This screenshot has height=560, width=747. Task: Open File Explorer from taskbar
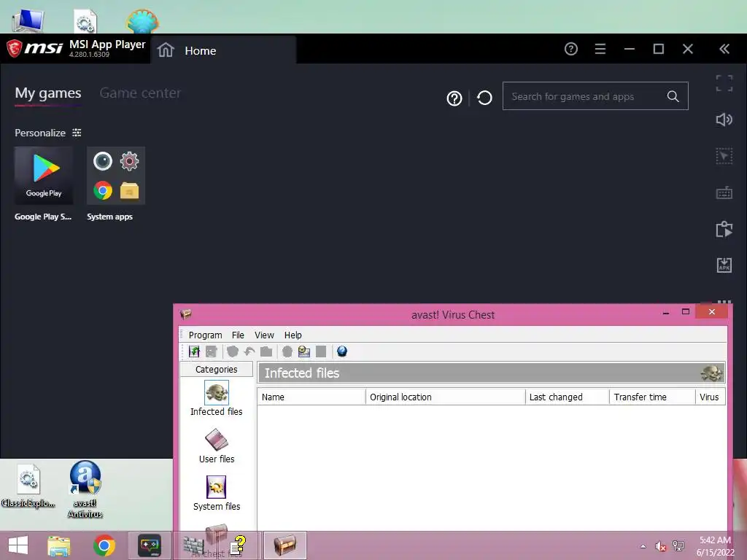pyautogui.click(x=58, y=545)
